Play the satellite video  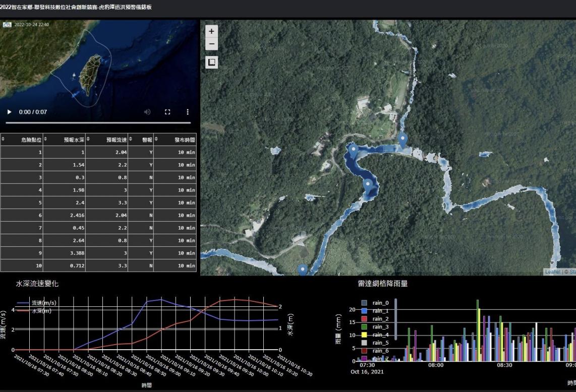[x=10, y=112]
